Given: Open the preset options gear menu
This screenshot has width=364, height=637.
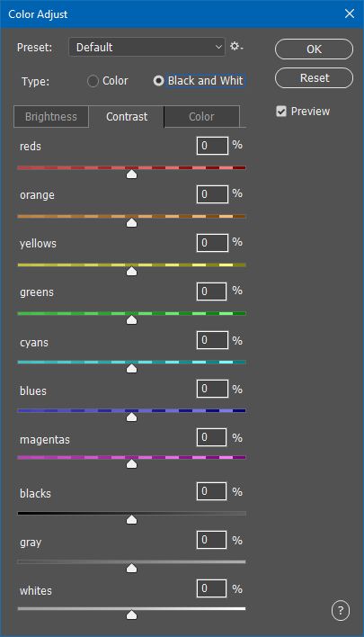Looking at the screenshot, I should [x=236, y=47].
